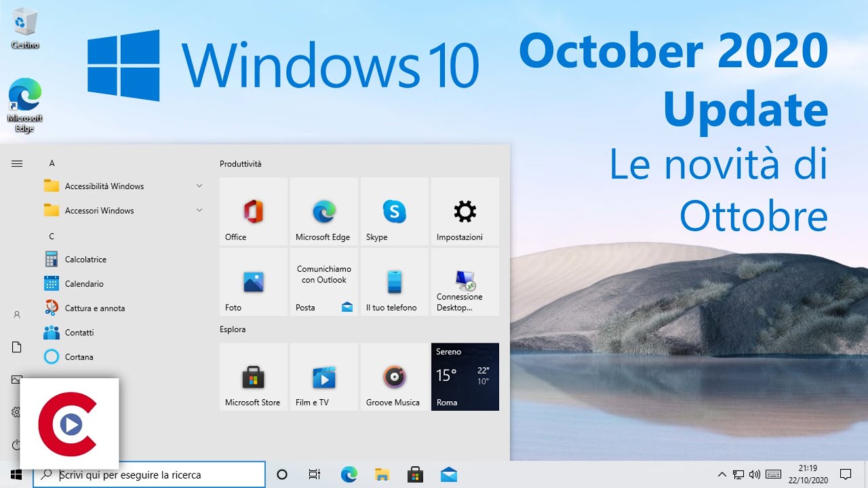Click the touch keyboard icon in tray
The height and width of the screenshot is (488, 868).
coord(773,474)
